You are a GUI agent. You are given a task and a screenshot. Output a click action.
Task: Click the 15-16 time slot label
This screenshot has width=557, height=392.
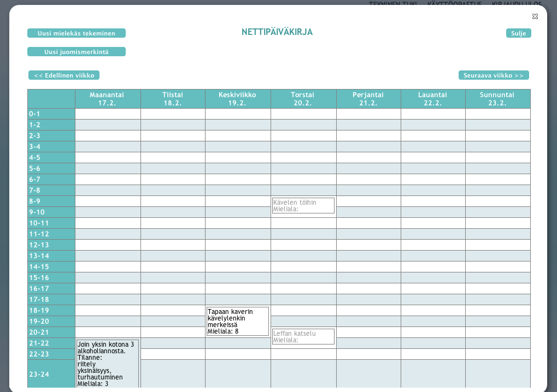51,278
